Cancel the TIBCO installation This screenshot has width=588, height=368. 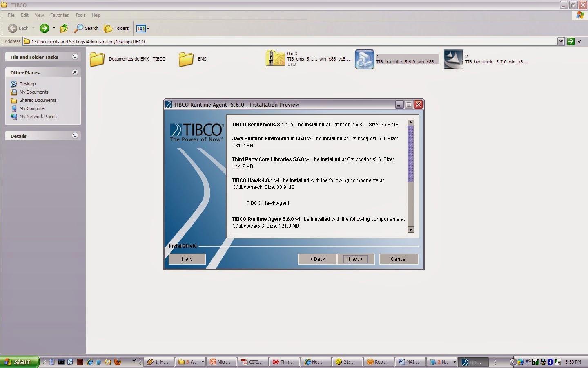click(x=398, y=259)
